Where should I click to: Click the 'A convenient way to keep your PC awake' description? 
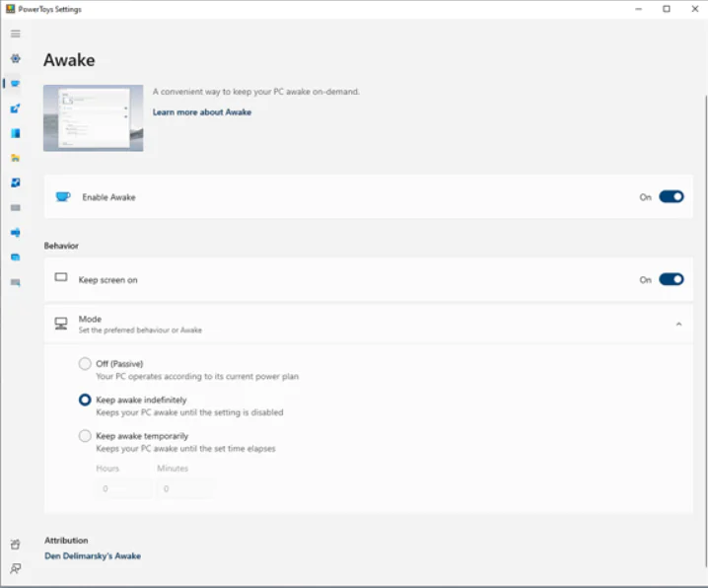coord(256,92)
